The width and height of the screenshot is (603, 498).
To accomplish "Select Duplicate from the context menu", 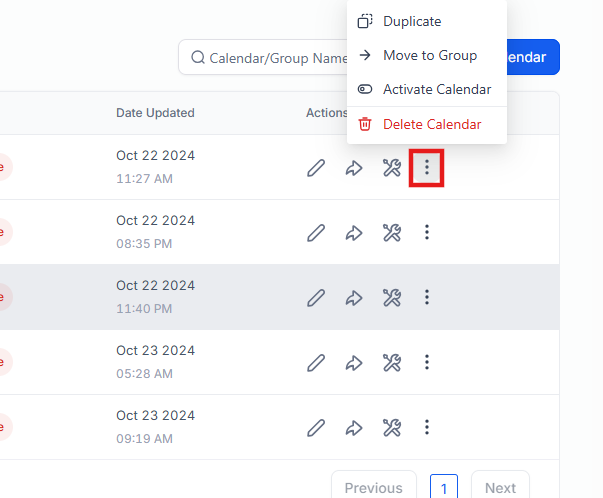I will pos(411,21).
